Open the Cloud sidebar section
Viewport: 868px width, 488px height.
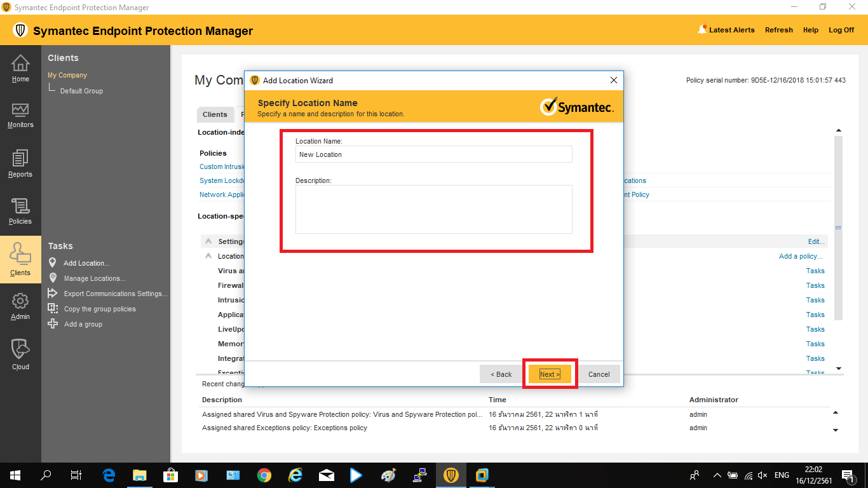(x=20, y=354)
